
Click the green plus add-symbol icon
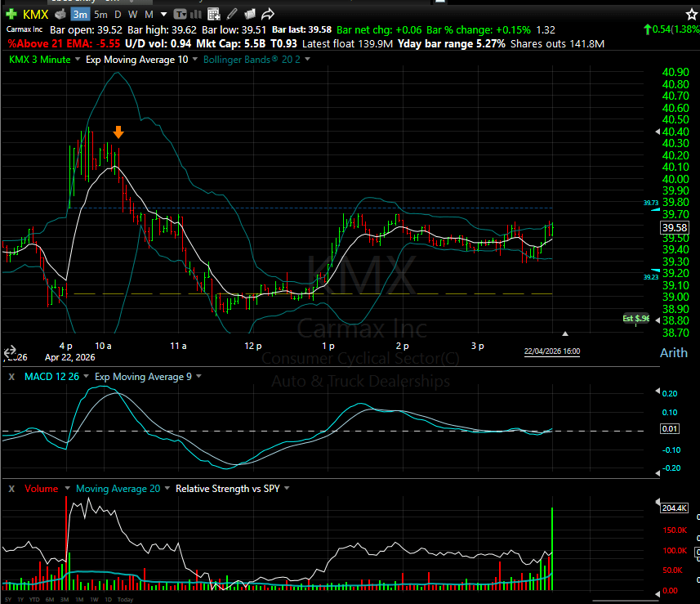11,14
